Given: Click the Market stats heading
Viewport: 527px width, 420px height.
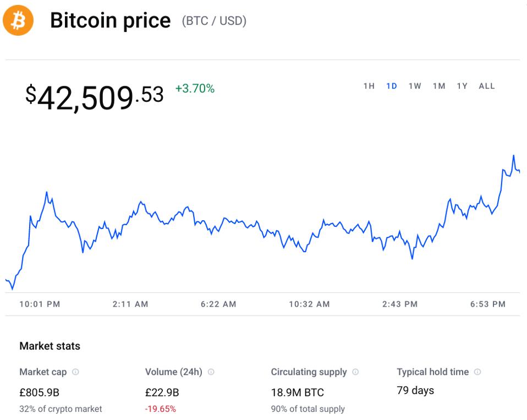Looking at the screenshot, I should (x=50, y=346).
